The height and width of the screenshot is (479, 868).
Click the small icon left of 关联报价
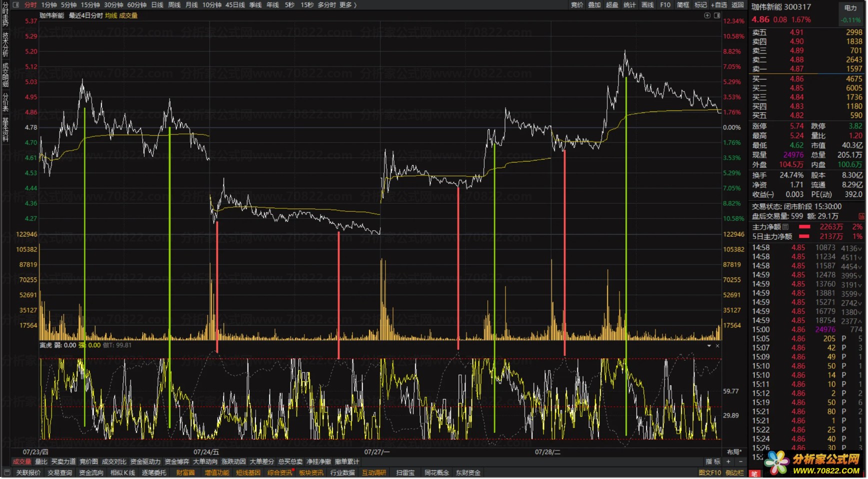tap(7, 472)
